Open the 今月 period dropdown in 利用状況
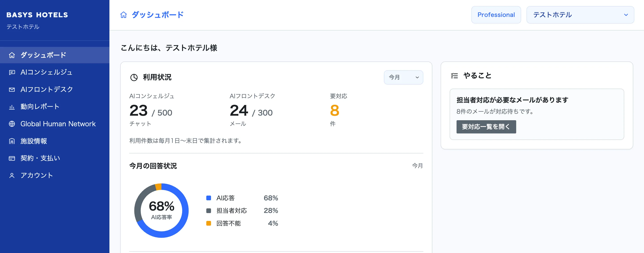Image resolution: width=644 pixels, height=253 pixels. pos(403,78)
